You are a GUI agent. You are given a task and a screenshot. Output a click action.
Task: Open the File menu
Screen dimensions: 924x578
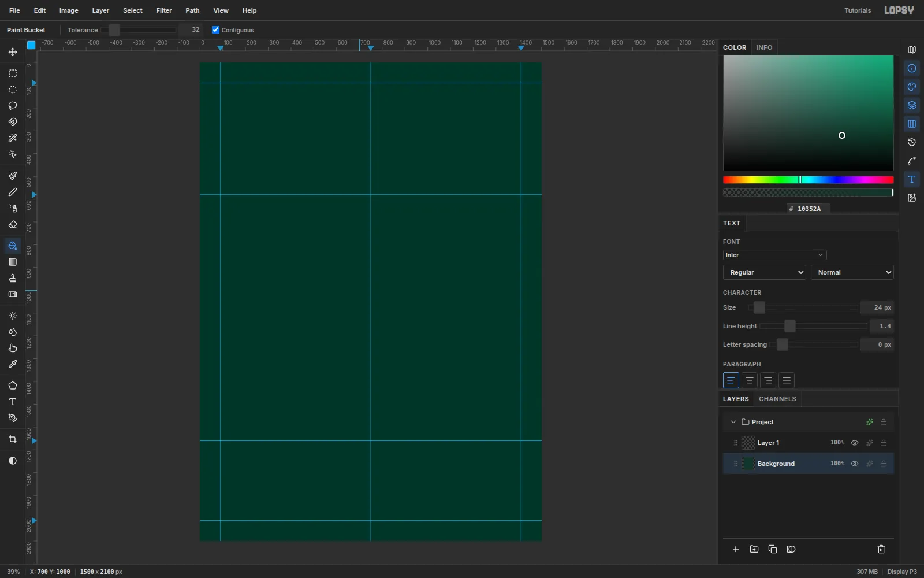click(x=14, y=10)
